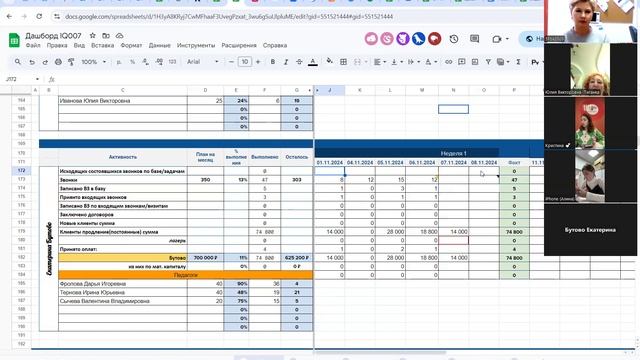This screenshot has height=360, width=640.
Task: Open fill color picker
Action: [329, 62]
